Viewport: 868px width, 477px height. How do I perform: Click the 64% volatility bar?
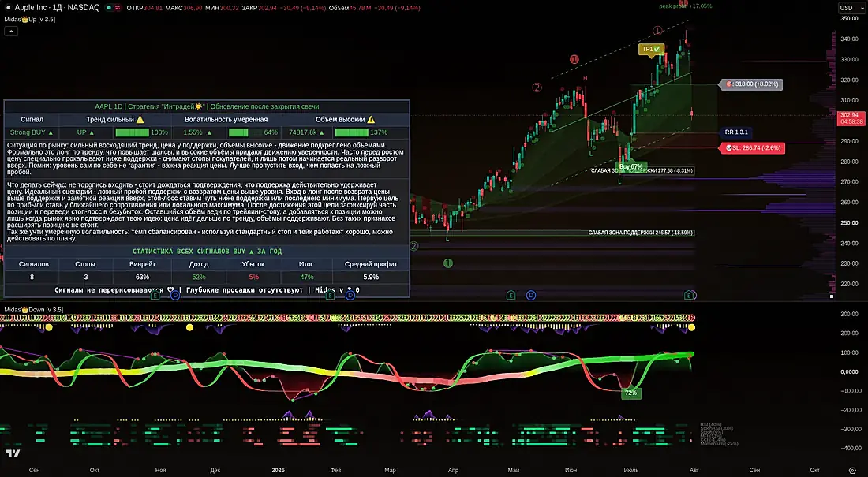coord(245,132)
